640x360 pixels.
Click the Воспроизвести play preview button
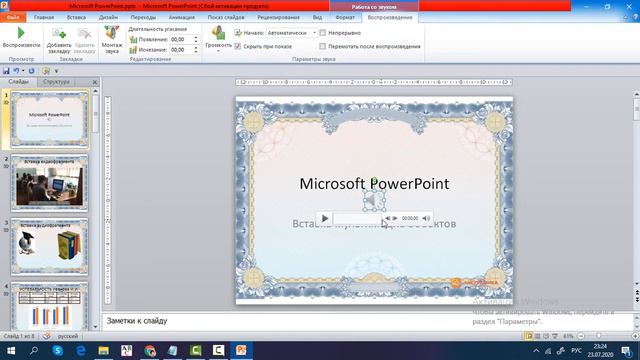click(21, 38)
